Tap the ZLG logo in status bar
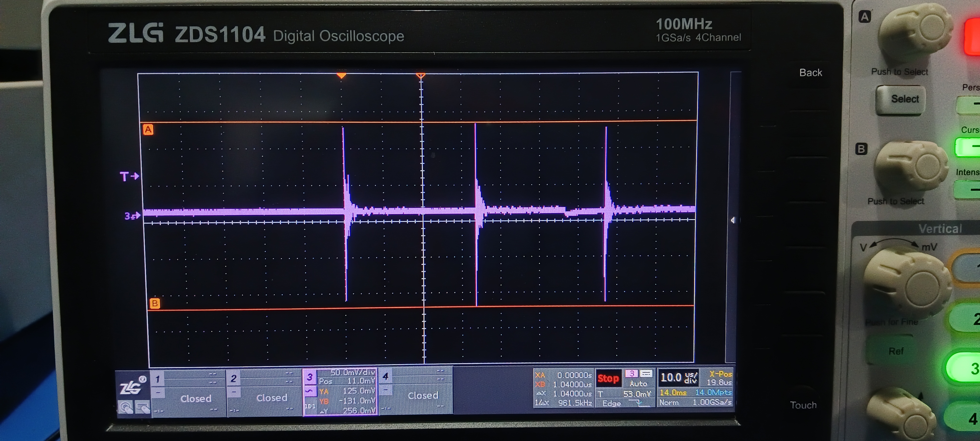The height and width of the screenshot is (441, 980). tap(133, 385)
